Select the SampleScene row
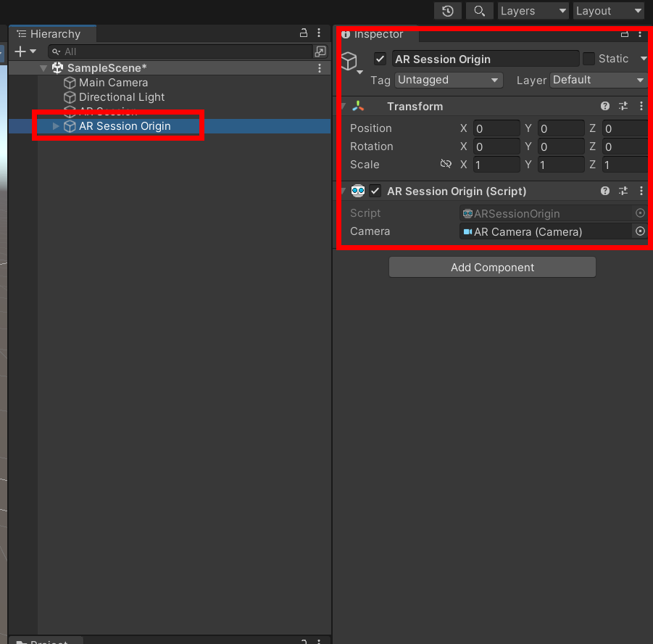The width and height of the screenshot is (653, 644). [170, 68]
